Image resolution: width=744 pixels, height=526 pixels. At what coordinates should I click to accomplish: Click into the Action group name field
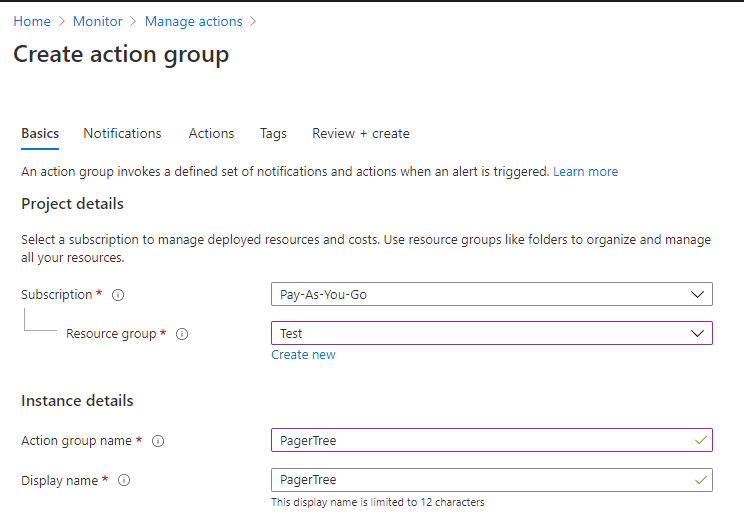[x=480, y=440]
